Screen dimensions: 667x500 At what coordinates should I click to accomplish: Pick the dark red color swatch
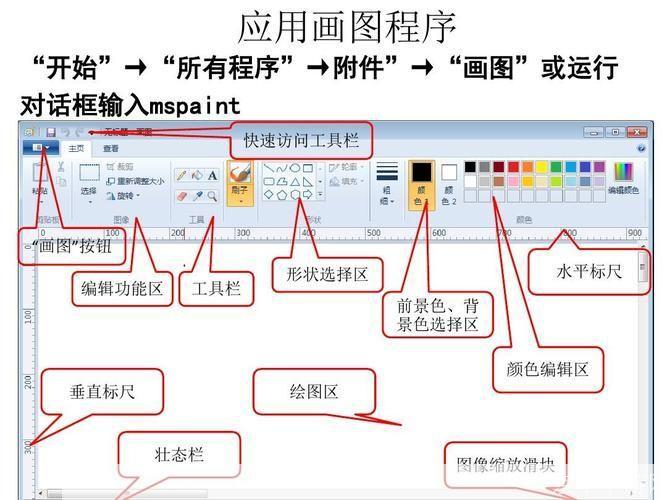point(499,167)
